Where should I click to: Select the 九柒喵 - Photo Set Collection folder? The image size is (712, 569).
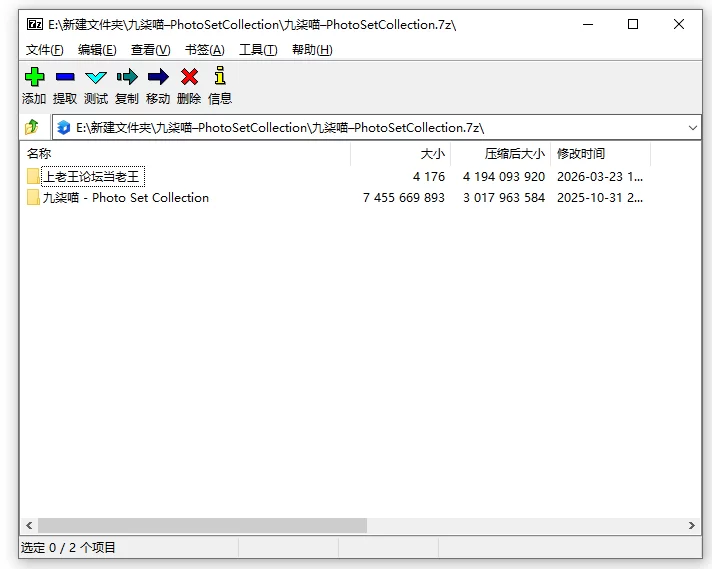[125, 198]
